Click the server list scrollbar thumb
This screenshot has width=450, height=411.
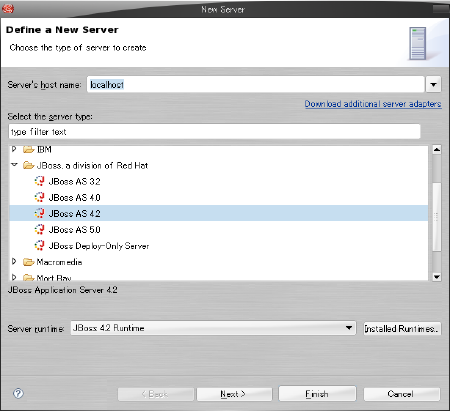(x=437, y=217)
